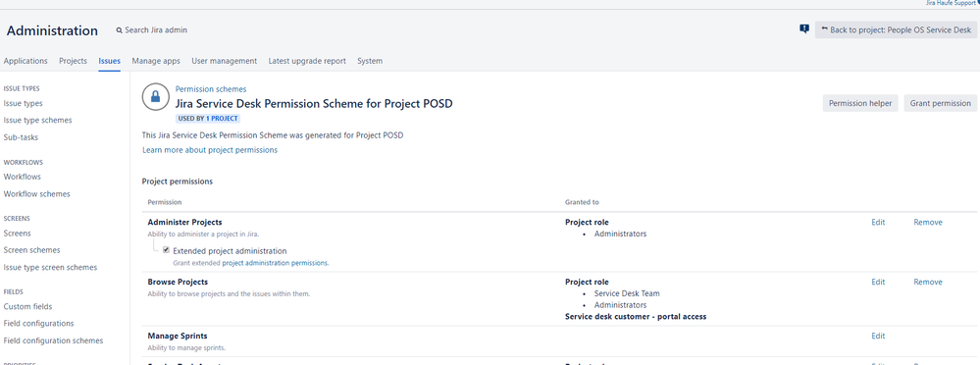
Task: Open Latest upgrade report tab
Action: pos(307,61)
